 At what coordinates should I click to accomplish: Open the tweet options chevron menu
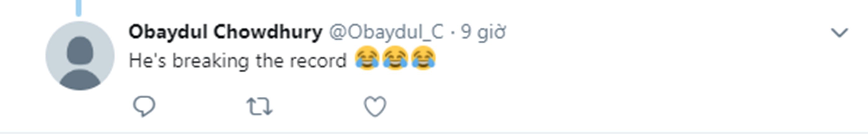point(839,33)
